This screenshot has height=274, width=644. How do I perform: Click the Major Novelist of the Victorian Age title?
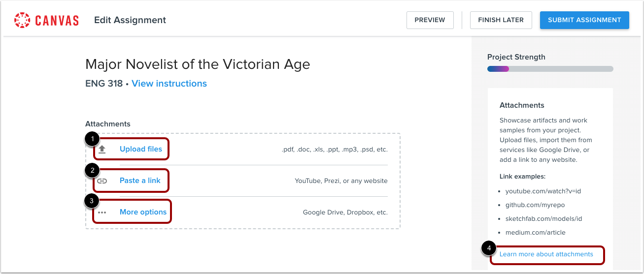198,64
